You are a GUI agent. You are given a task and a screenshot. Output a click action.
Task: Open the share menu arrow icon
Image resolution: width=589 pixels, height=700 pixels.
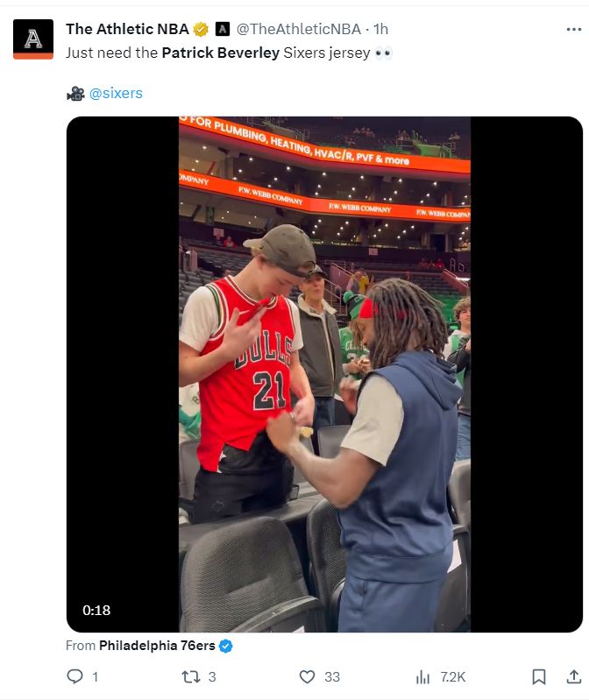tap(574, 676)
